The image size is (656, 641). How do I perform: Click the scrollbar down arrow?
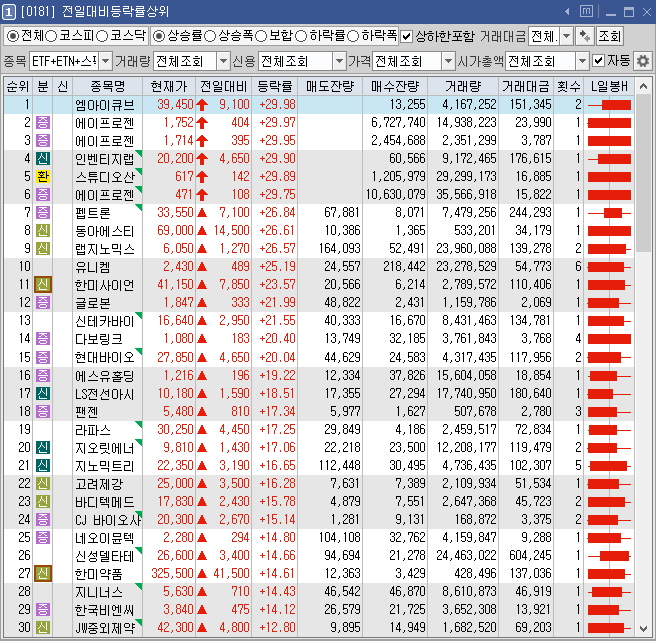click(643, 628)
